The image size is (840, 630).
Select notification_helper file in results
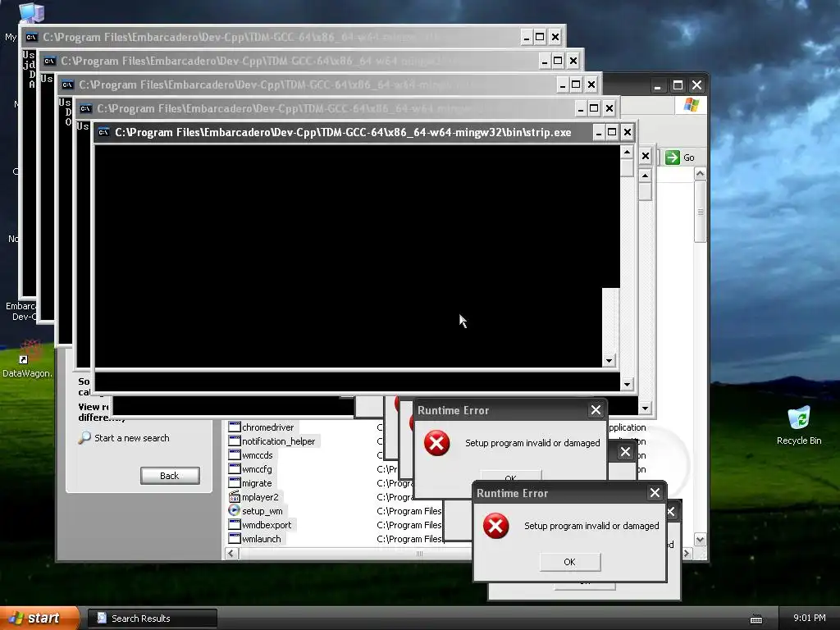tap(279, 441)
